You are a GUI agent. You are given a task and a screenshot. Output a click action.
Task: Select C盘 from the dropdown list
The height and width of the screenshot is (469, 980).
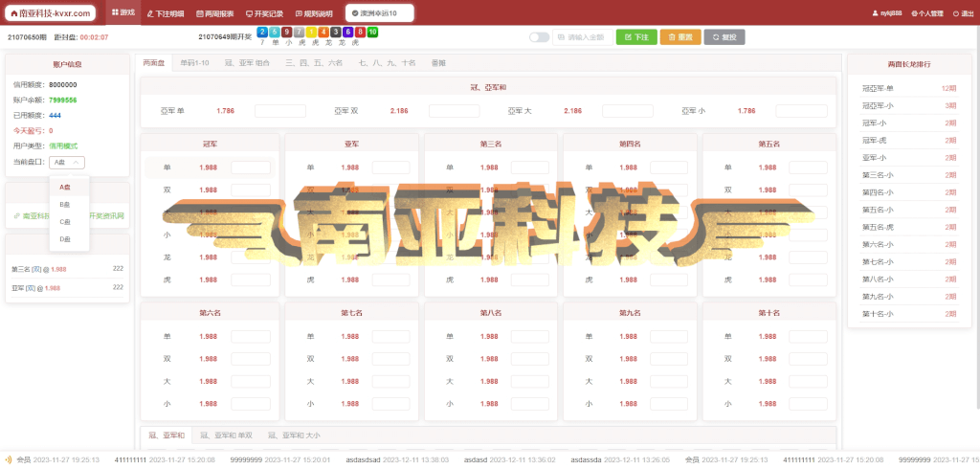click(x=69, y=221)
